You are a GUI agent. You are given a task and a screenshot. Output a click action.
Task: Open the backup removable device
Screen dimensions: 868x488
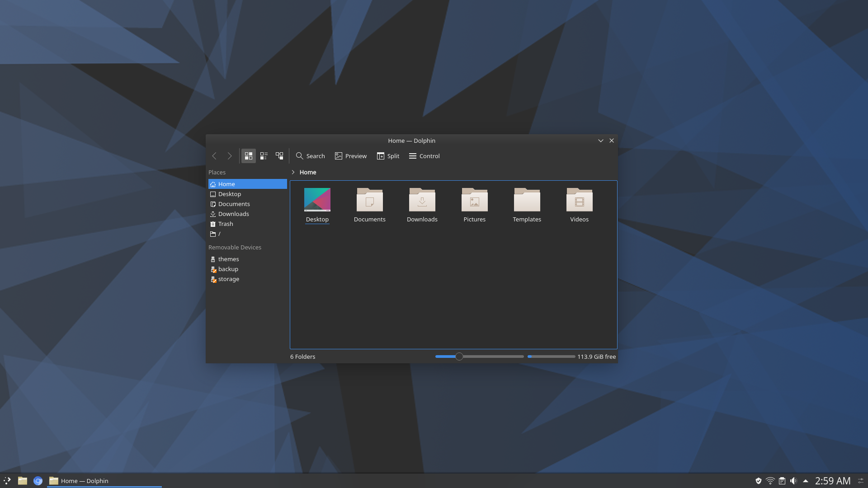click(x=248, y=269)
